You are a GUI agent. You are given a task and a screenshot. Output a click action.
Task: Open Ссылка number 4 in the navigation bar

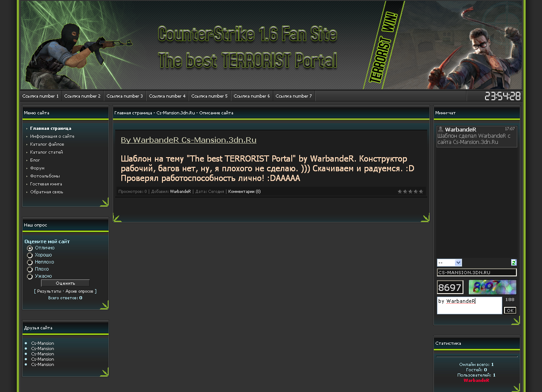coord(167,96)
